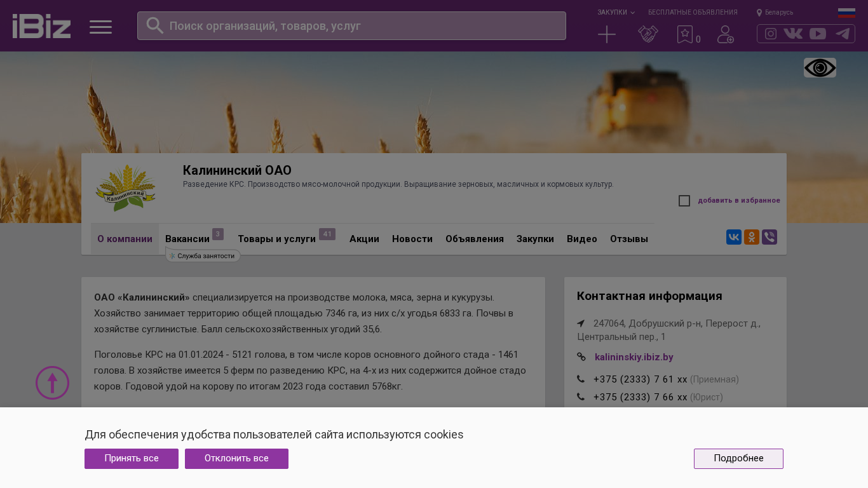Viewport: 868px width, 488px height.
Task: Share via the orange Odnoklassniki button
Action: pos(752,237)
